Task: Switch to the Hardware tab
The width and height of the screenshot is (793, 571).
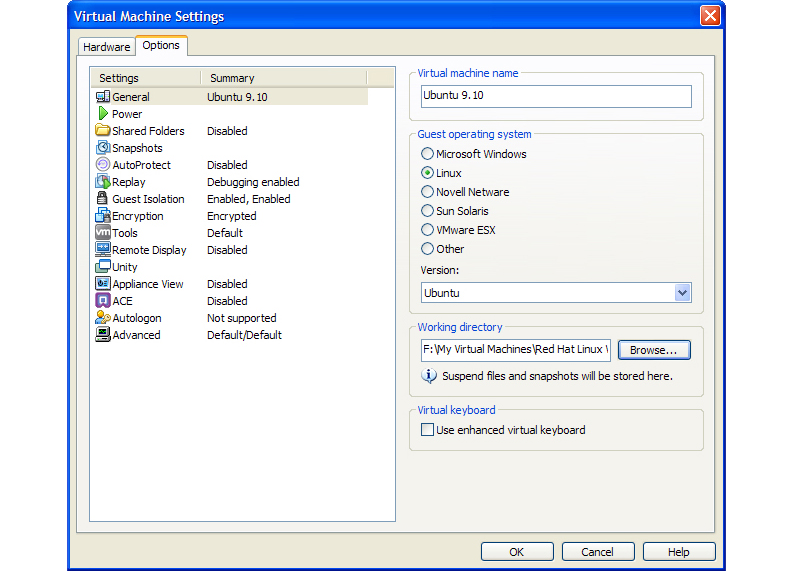Action: (107, 47)
